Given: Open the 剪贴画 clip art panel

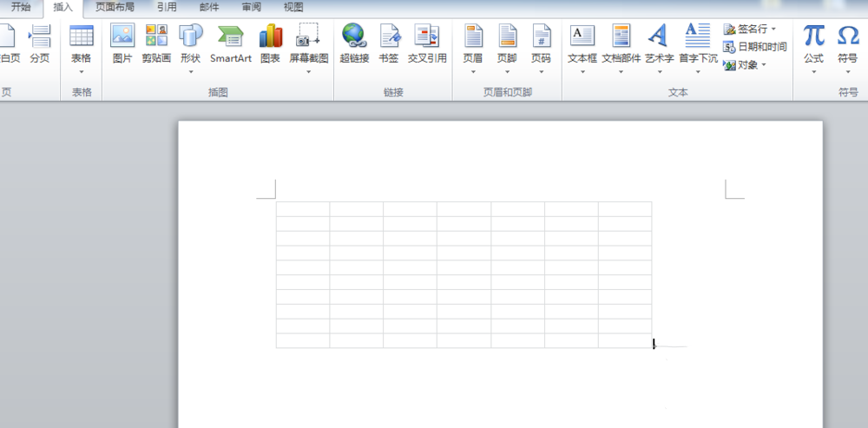Looking at the screenshot, I should pyautogui.click(x=156, y=43).
